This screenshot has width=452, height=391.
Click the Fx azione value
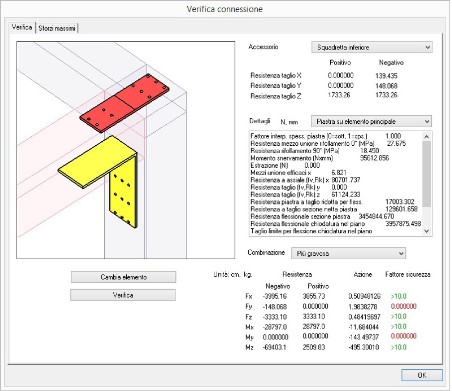click(x=364, y=296)
